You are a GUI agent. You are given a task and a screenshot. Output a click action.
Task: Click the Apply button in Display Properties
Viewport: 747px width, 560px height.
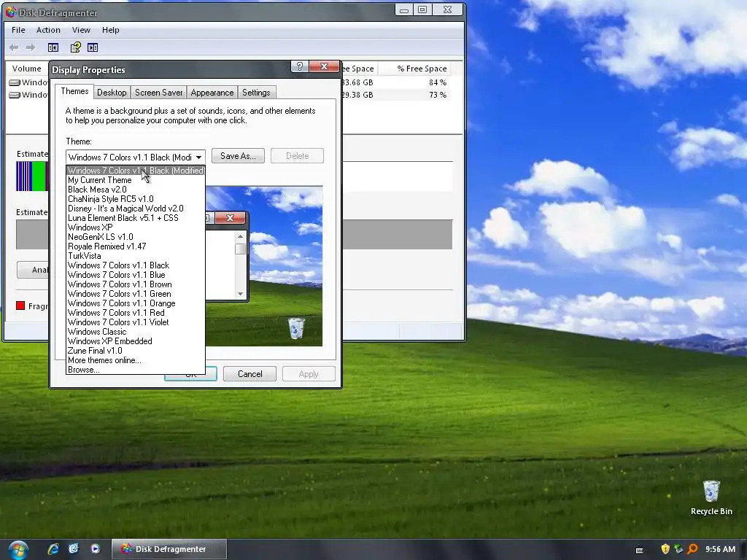[x=309, y=374]
